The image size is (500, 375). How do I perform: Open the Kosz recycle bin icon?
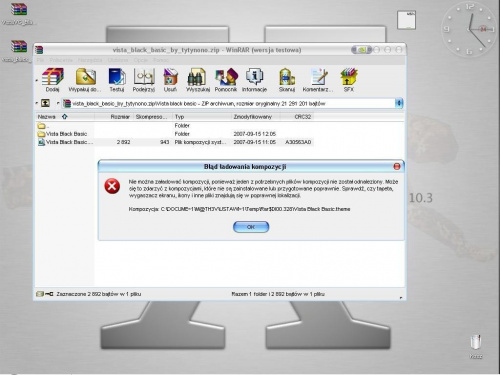coord(476,346)
